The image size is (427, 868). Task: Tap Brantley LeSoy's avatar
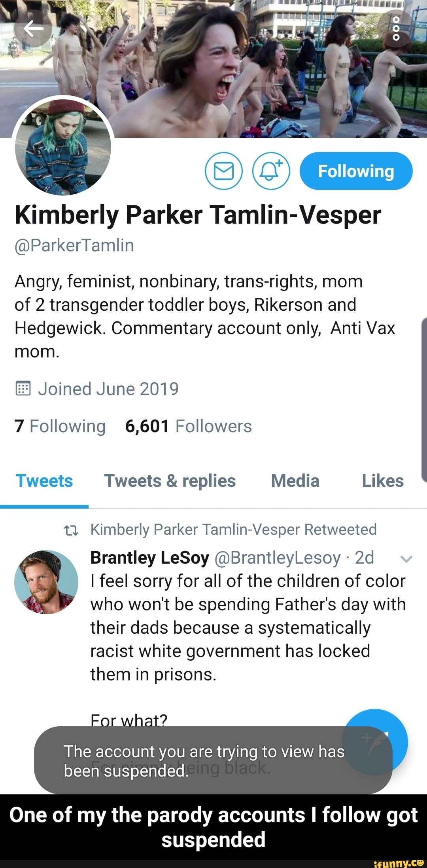coord(46,582)
